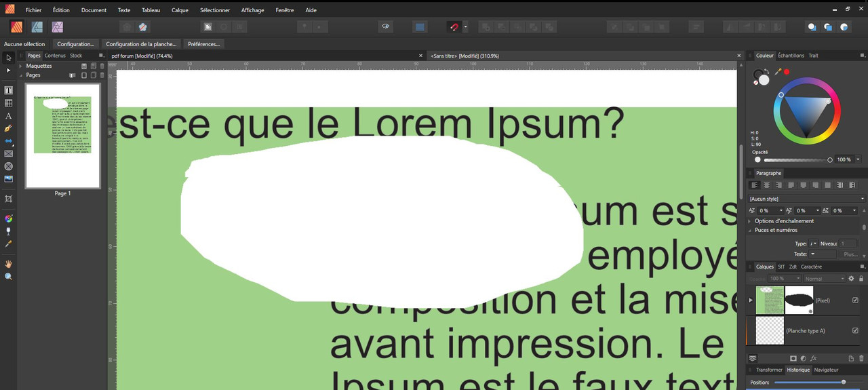This screenshot has width=868, height=390.
Task: Switch to the Publisher persona icon
Action: (x=17, y=27)
